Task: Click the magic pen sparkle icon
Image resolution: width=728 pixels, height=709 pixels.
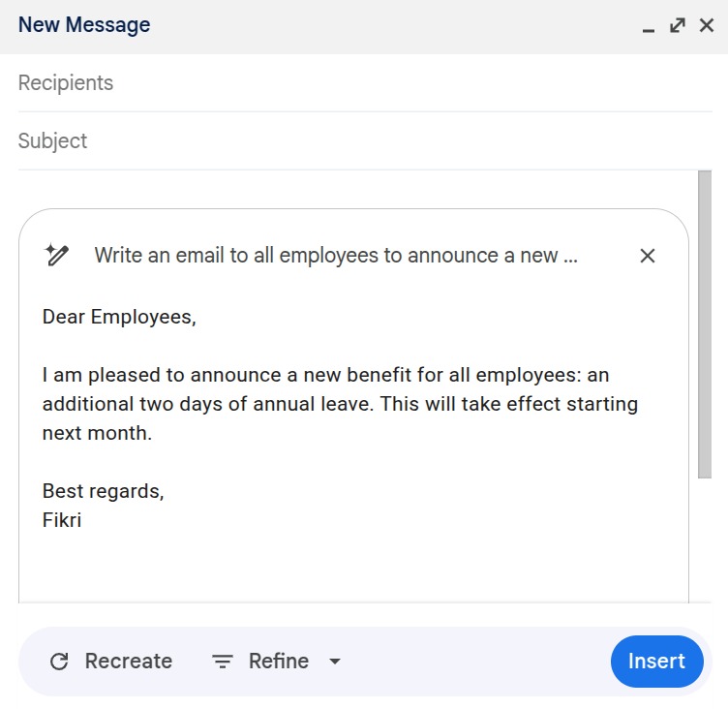Action: pyautogui.click(x=57, y=256)
